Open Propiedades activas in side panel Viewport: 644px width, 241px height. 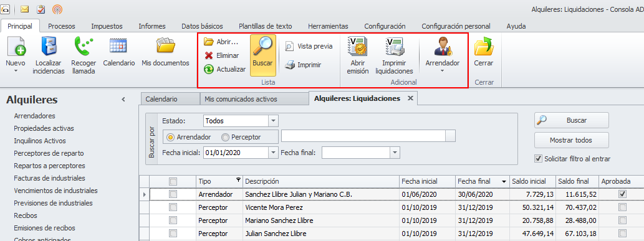pyautogui.click(x=44, y=128)
